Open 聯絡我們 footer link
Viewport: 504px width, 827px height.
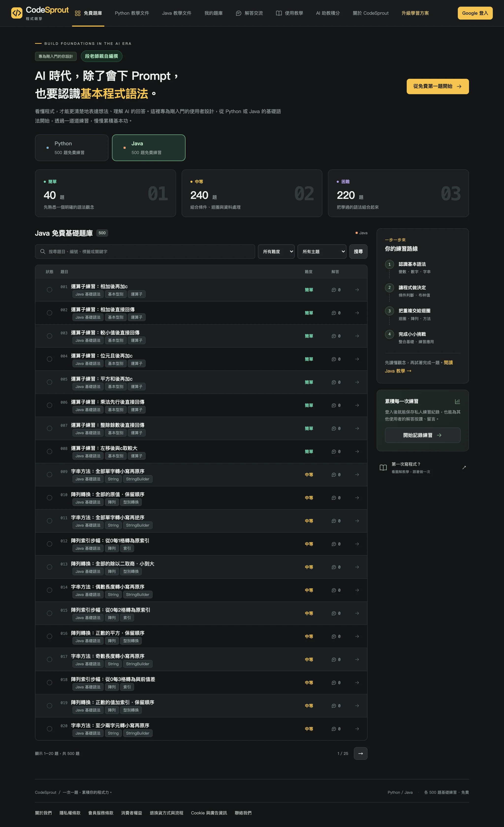(x=243, y=812)
